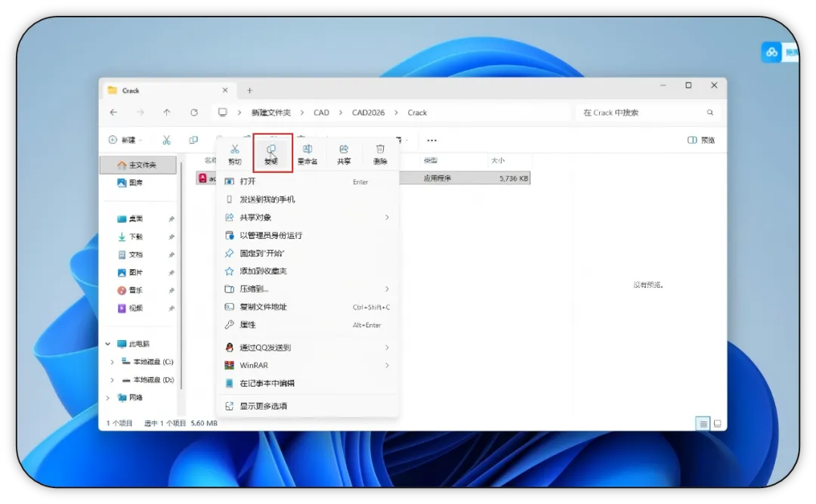The image size is (816, 504).
Task: Click Crack in the breadcrumb path
Action: pyautogui.click(x=417, y=113)
